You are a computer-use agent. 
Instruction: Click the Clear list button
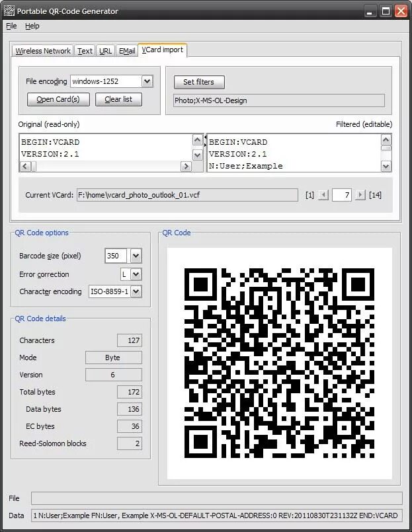(118, 99)
